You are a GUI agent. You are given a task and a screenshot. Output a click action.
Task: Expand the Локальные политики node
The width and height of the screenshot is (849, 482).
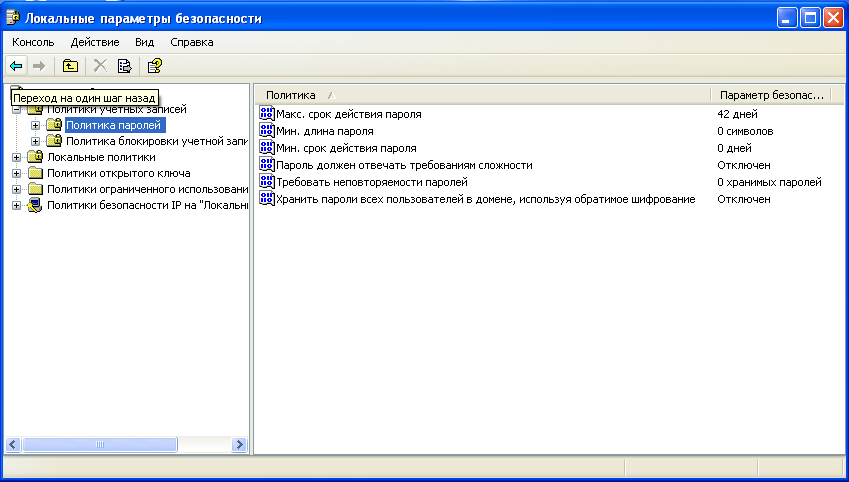(17, 158)
